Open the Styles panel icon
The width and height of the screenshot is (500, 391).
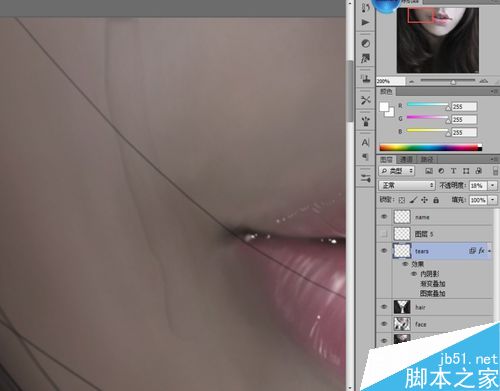[366, 58]
